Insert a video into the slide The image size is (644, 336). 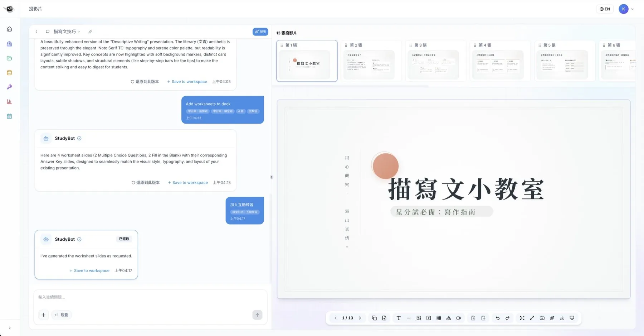459,318
